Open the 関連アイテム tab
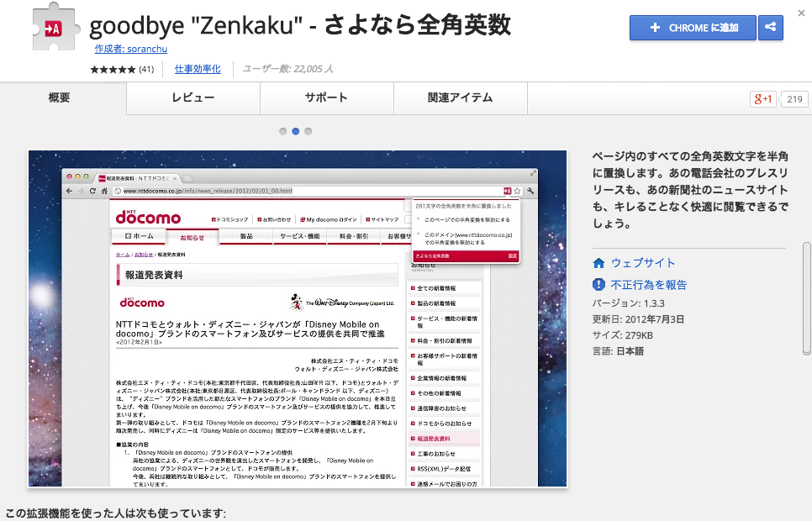 tap(461, 97)
